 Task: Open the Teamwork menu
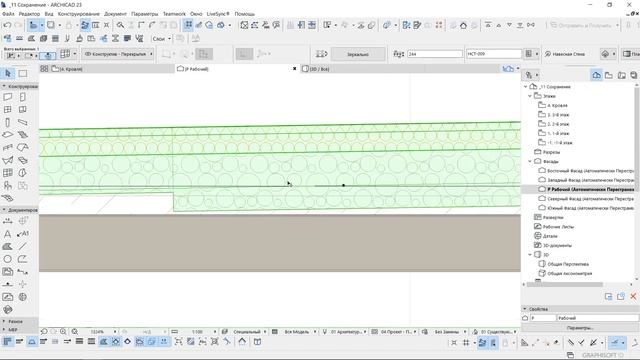coord(174,14)
